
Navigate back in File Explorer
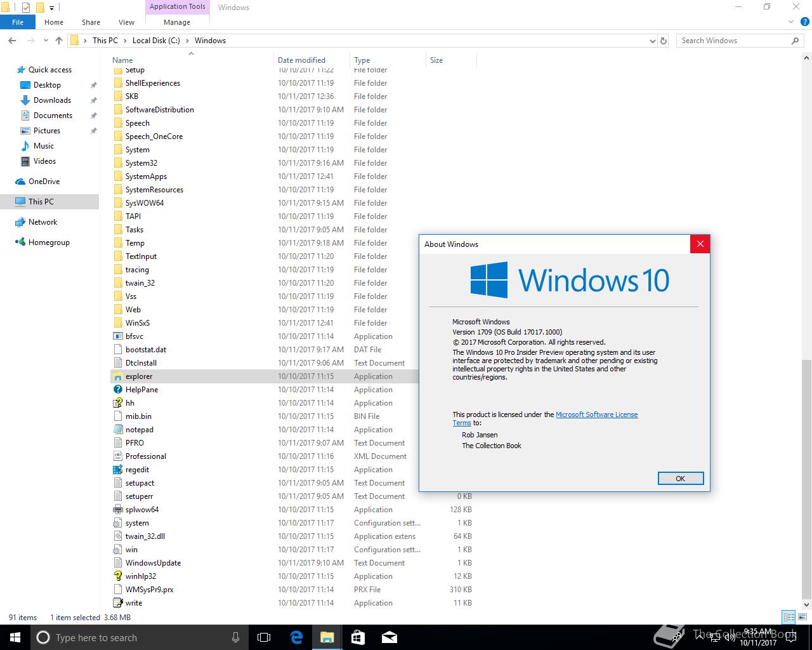point(12,41)
